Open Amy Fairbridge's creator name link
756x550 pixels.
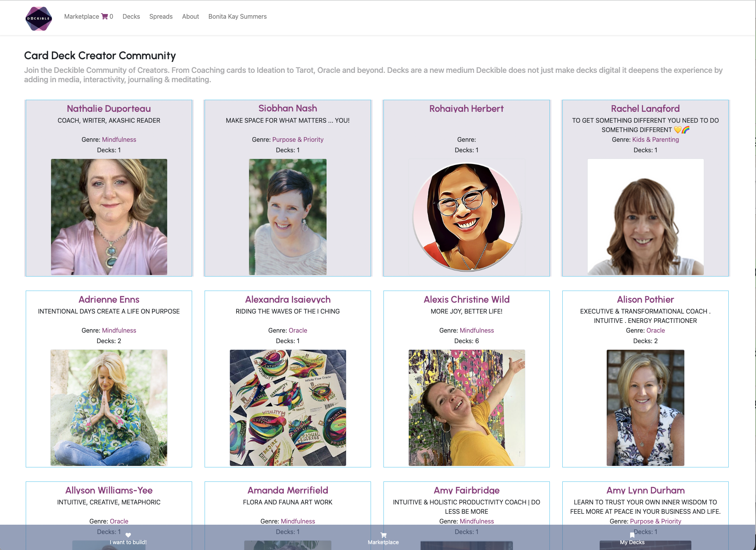[x=466, y=490]
